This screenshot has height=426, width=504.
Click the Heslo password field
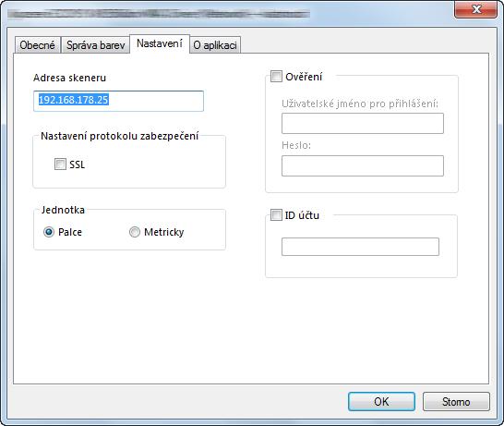coord(363,165)
